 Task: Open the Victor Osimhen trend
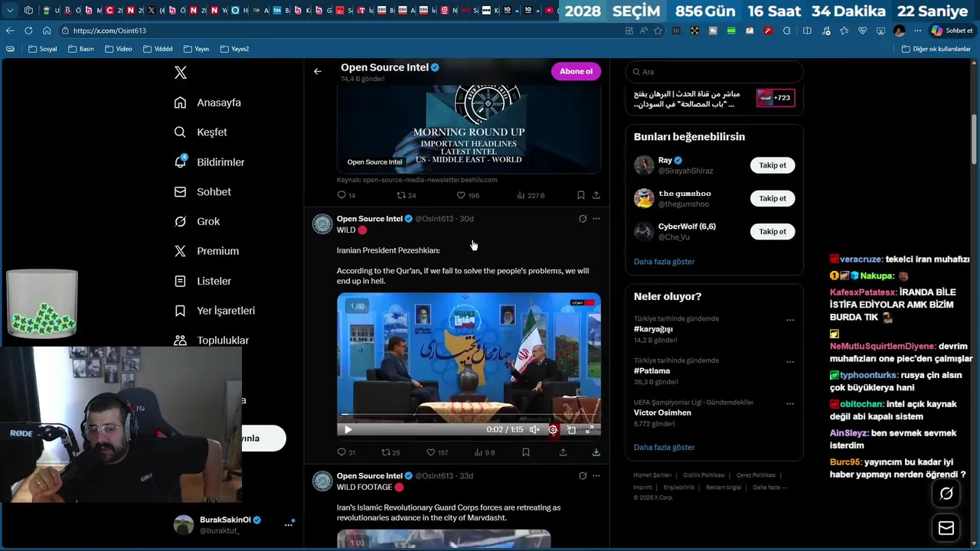tap(662, 412)
